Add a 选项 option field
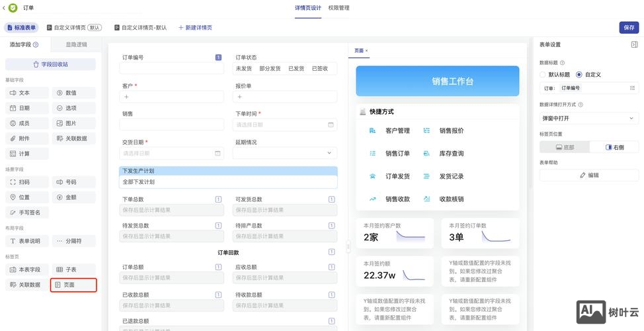 [x=73, y=108]
